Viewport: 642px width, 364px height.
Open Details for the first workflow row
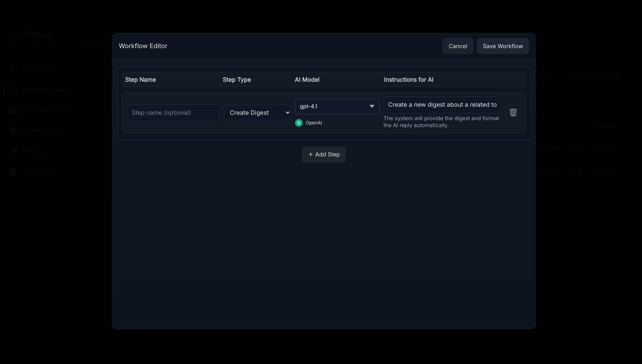point(551,148)
